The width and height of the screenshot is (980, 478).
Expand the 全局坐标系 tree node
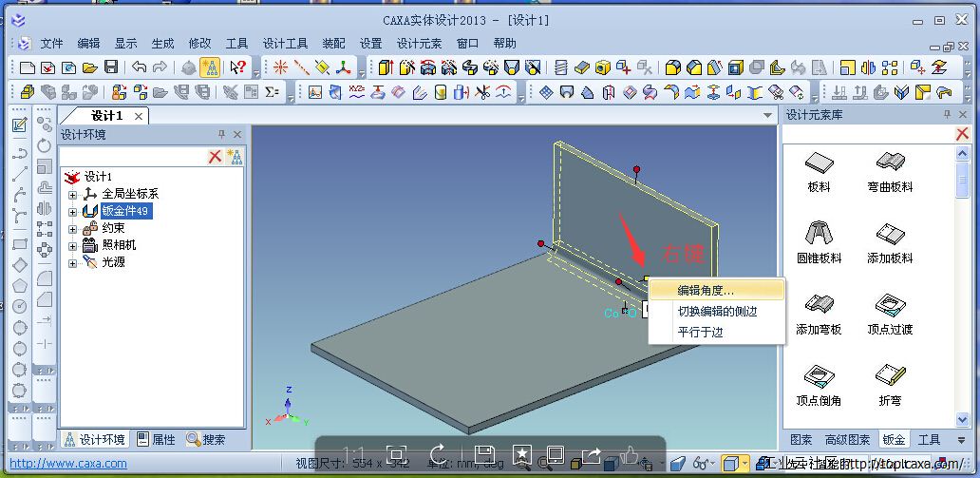(72, 195)
